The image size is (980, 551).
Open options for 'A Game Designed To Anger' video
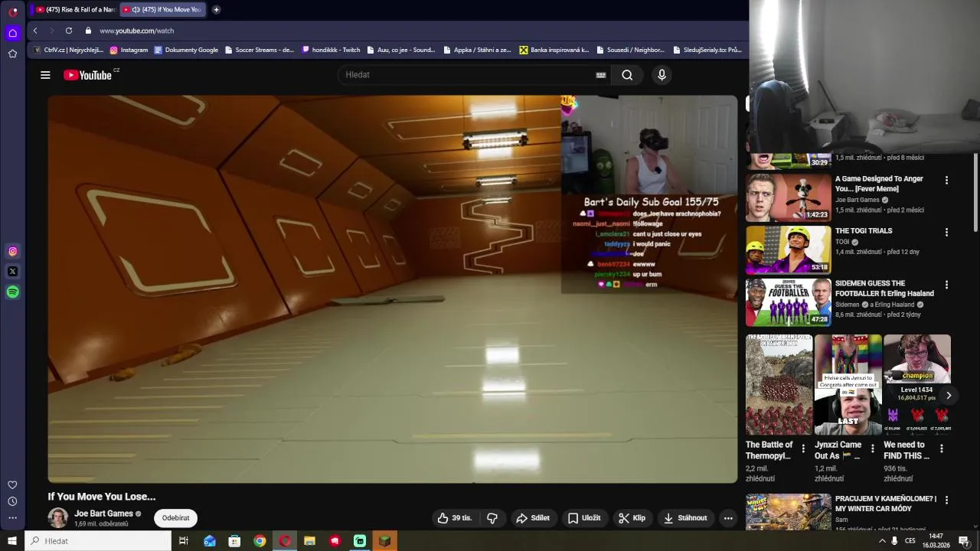tap(946, 180)
